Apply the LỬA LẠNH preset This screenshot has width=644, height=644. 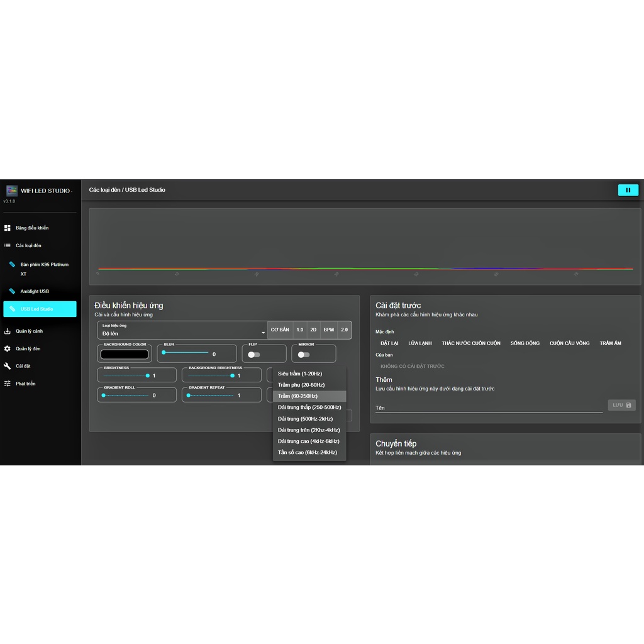[419, 343]
